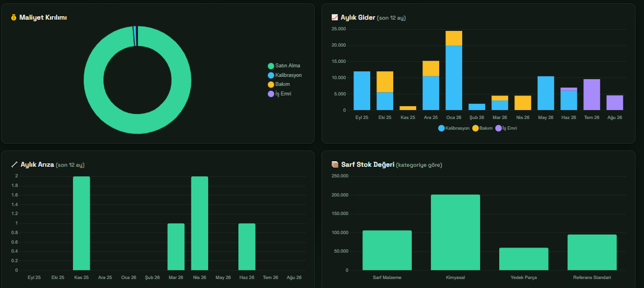Click the Sarf Malzeme stock value bar

coord(387,250)
